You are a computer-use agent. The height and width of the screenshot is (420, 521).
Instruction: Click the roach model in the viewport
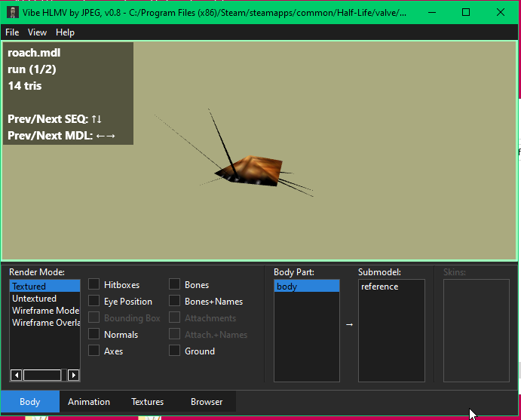(253, 171)
